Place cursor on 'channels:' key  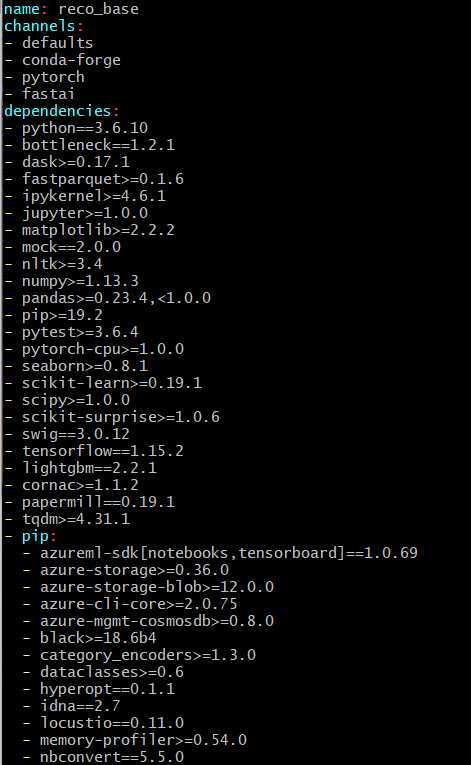point(43,26)
